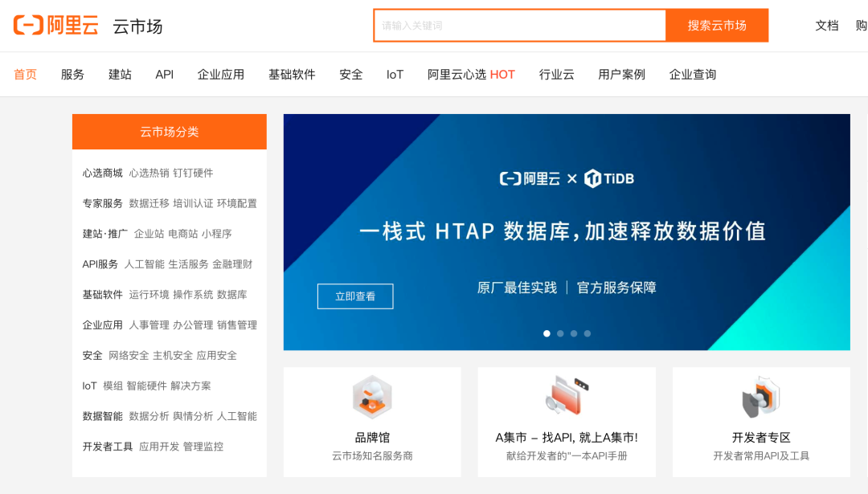Open the 建站·推广 category
This screenshot has width=868, height=494.
coord(105,234)
